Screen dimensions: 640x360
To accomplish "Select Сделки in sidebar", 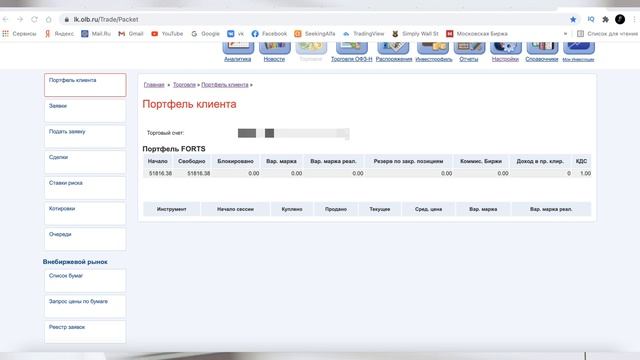I will pos(85,162).
